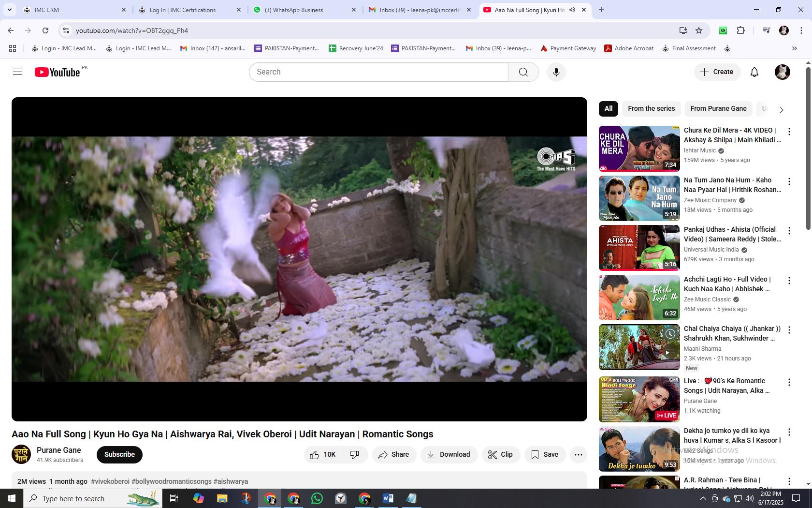Open the live 90's Ke Romantic Songs thumbnail
This screenshot has width=812, height=508.
(x=639, y=399)
